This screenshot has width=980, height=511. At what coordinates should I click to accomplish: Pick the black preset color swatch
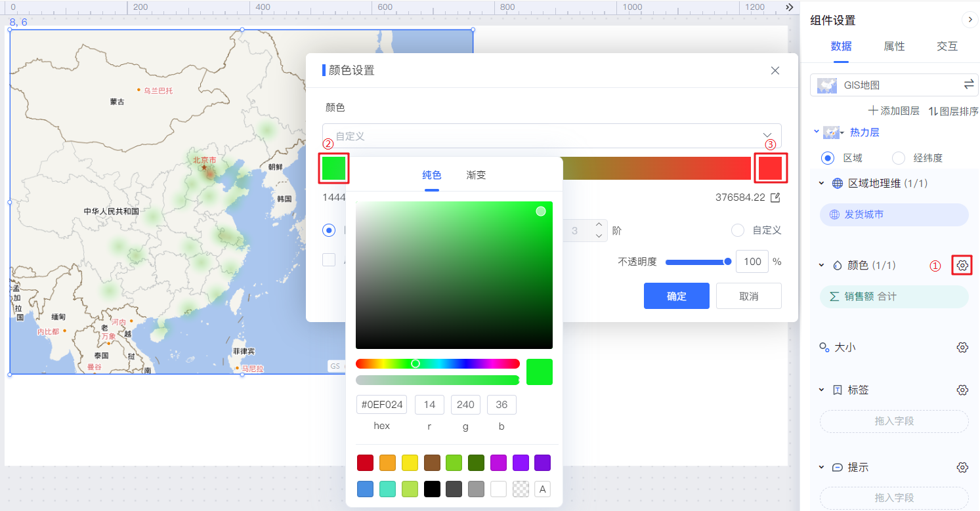pyautogui.click(x=432, y=489)
